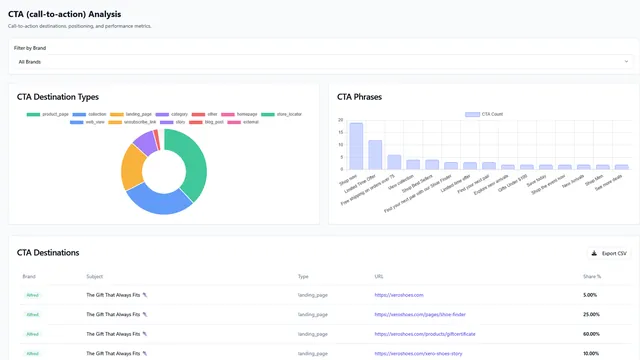This screenshot has height=360, width=640.
Task: Toggle the other legend entry
Action: pyautogui.click(x=205, y=114)
